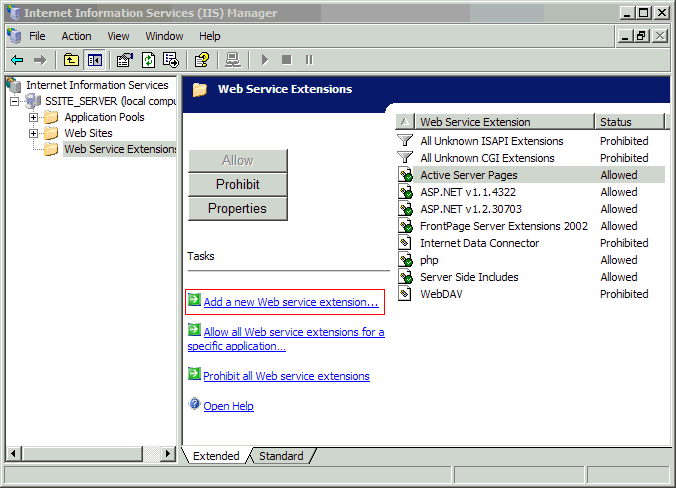Expand the Application Pools tree node
Viewport: 676px width, 488px height.
pyautogui.click(x=33, y=117)
